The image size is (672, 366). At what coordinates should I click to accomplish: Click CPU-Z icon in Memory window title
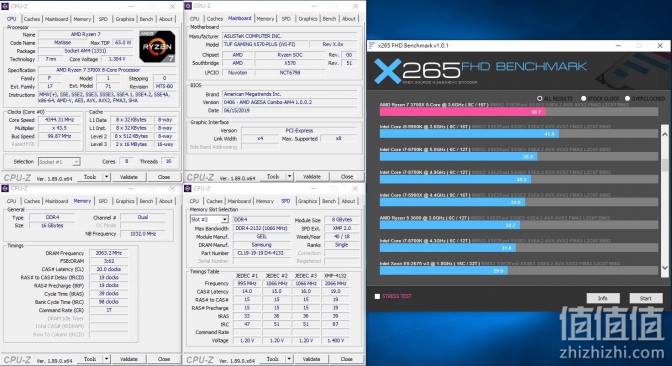click(5, 189)
